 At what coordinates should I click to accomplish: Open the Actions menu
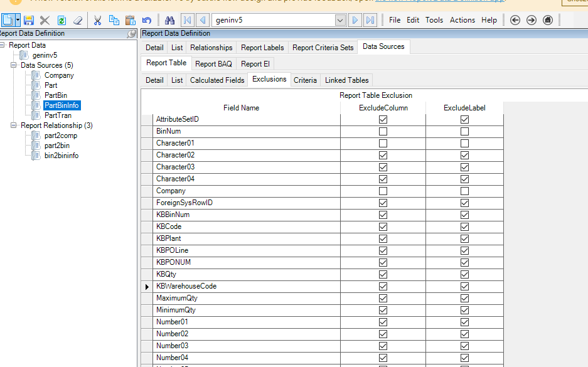[x=462, y=20]
